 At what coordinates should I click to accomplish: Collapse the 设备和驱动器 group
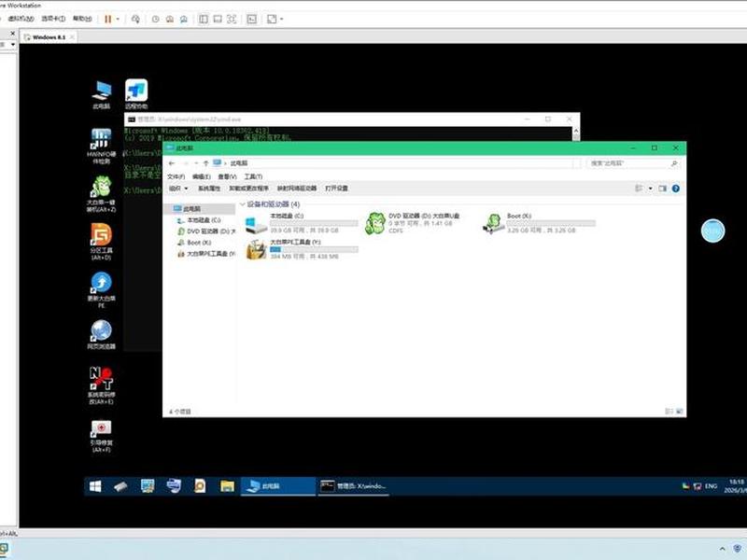point(243,204)
